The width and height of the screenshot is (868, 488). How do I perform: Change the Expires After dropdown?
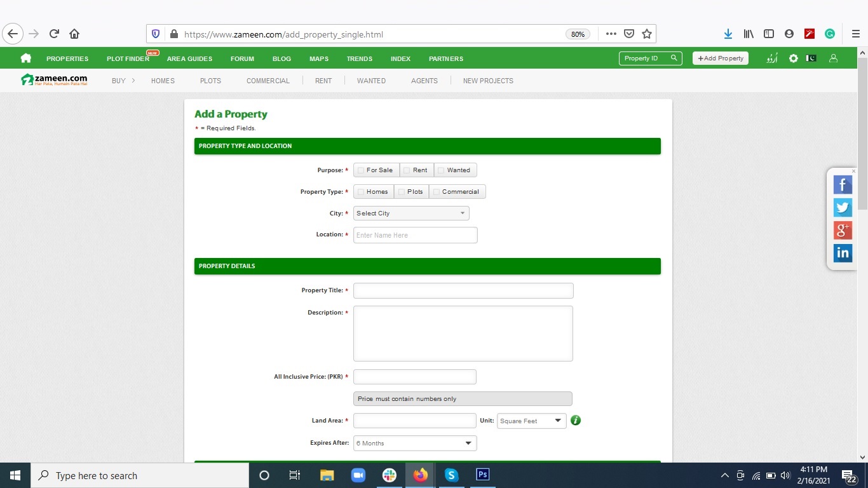pyautogui.click(x=414, y=443)
